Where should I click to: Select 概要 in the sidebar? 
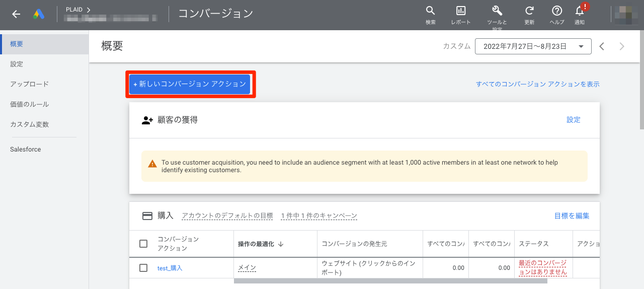pyautogui.click(x=44, y=44)
